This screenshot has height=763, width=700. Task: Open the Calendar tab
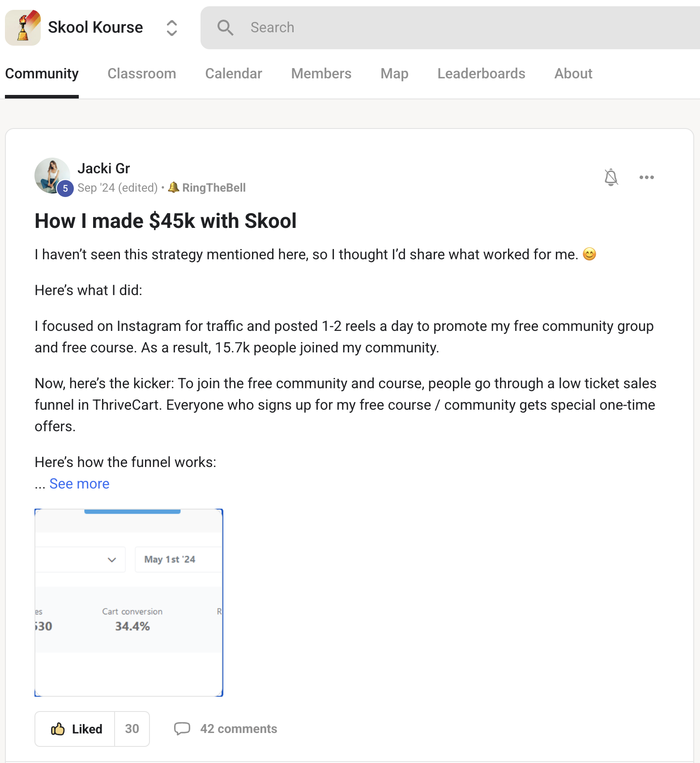pyautogui.click(x=234, y=73)
